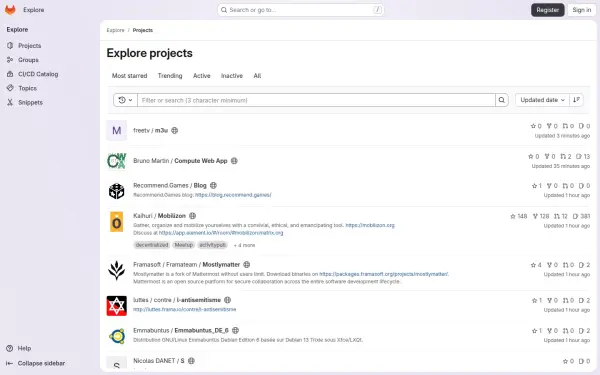Click the issues count 381 of Mobilizon
The image size is (600, 375).
coord(581,216)
